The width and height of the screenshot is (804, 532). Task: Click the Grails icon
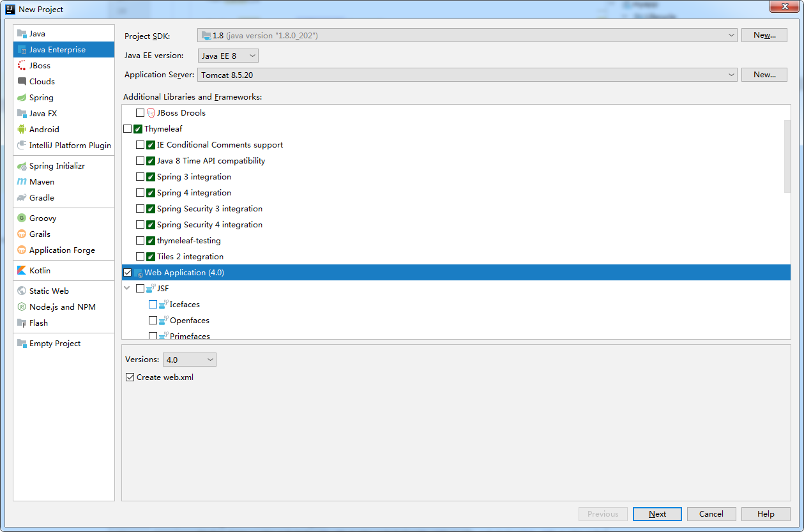point(22,234)
